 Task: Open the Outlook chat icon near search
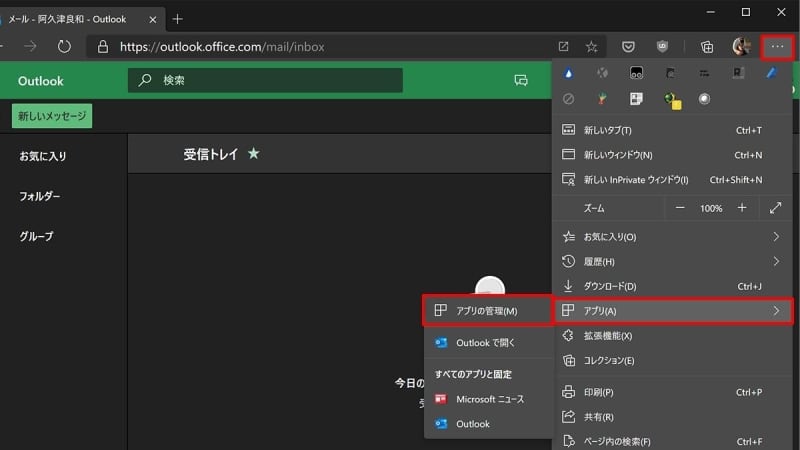tap(521, 80)
